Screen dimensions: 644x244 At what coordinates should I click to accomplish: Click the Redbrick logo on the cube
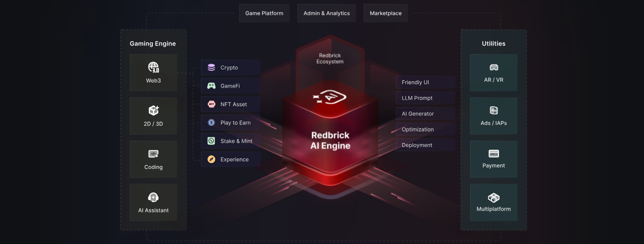pos(330,98)
